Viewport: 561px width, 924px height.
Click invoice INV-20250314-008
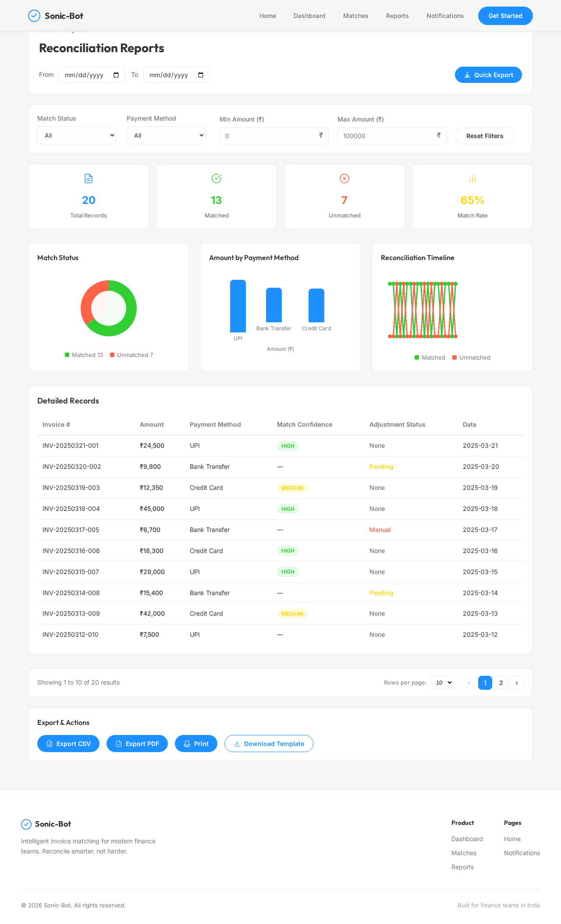point(71,593)
